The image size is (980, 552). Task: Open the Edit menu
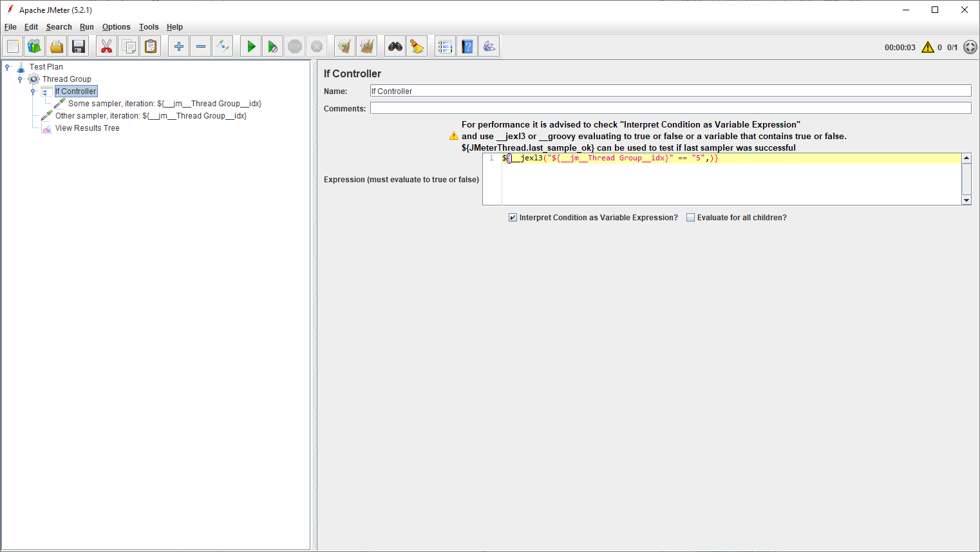click(x=31, y=27)
